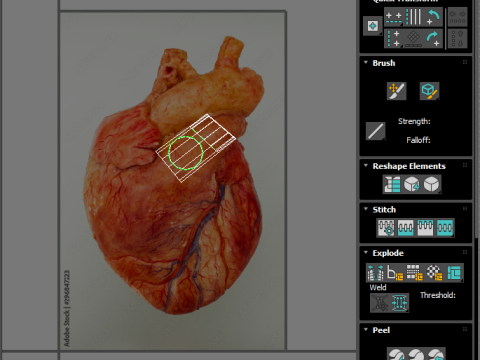The height and width of the screenshot is (360, 480).
Task: Click Flatten Custom icon in Explode
Action: click(454, 273)
